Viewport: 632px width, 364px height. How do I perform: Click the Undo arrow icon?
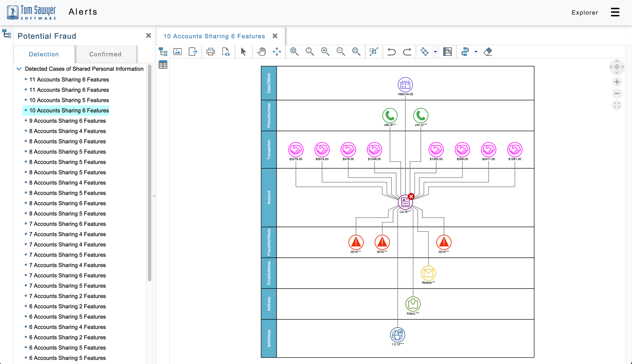click(x=391, y=52)
